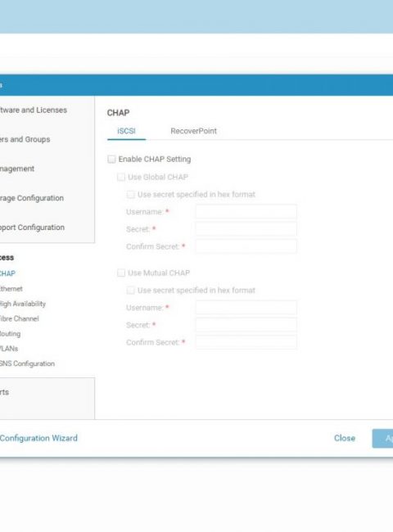Open Users and Groups section

[x=25, y=139]
